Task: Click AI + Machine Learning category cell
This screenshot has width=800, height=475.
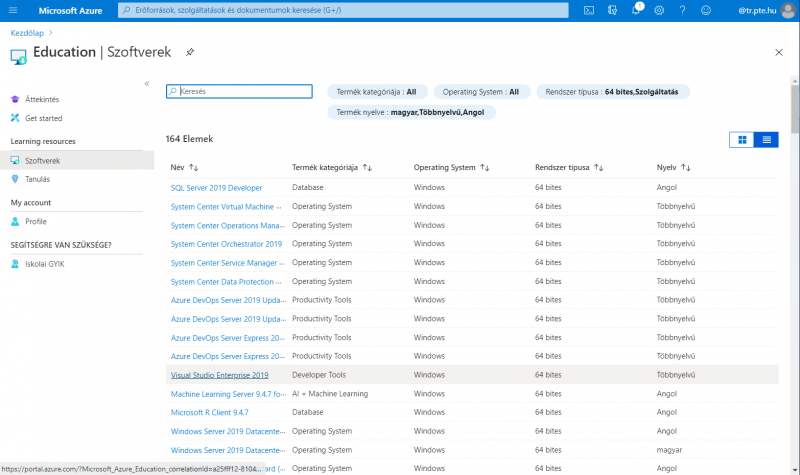Action: click(x=330, y=394)
